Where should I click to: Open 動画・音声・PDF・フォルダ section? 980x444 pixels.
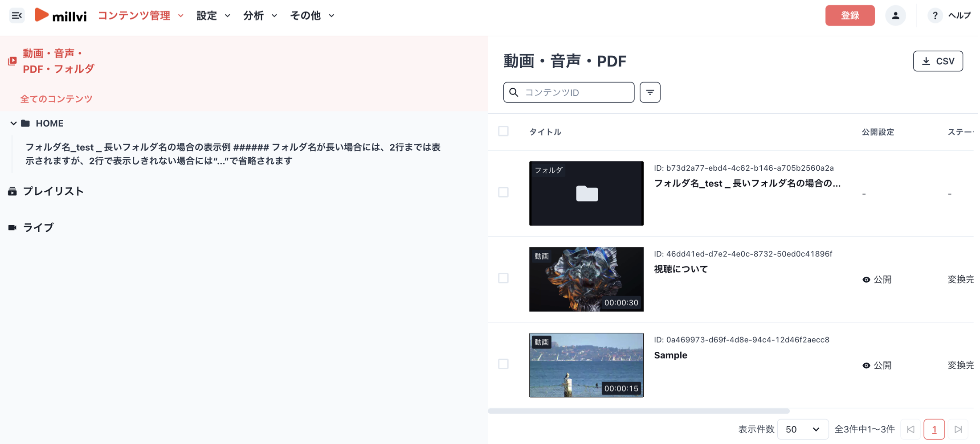pyautogui.click(x=58, y=61)
